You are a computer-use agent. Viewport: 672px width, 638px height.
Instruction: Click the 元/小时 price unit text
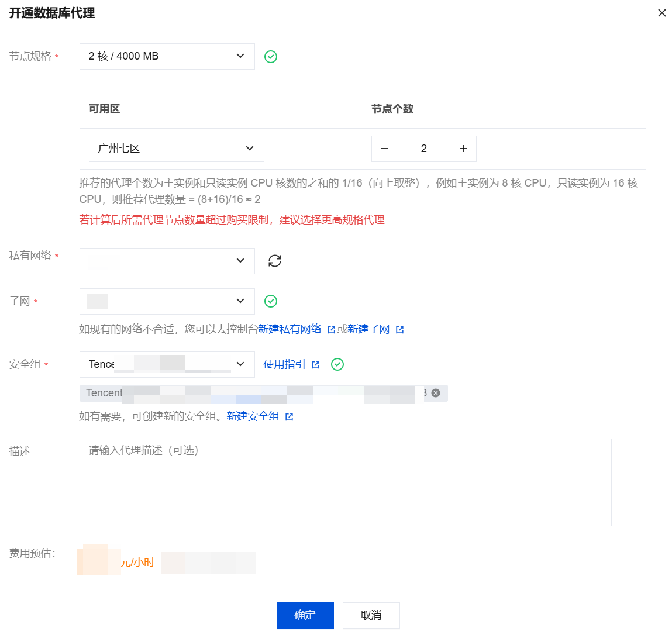(x=137, y=563)
